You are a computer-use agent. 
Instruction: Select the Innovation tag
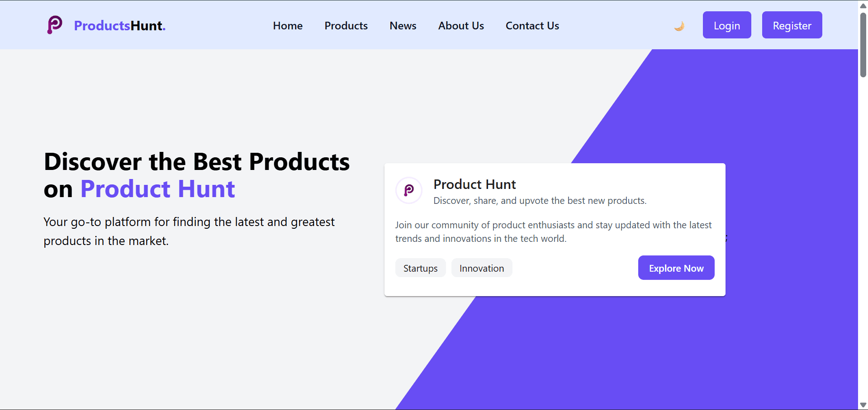pyautogui.click(x=481, y=268)
